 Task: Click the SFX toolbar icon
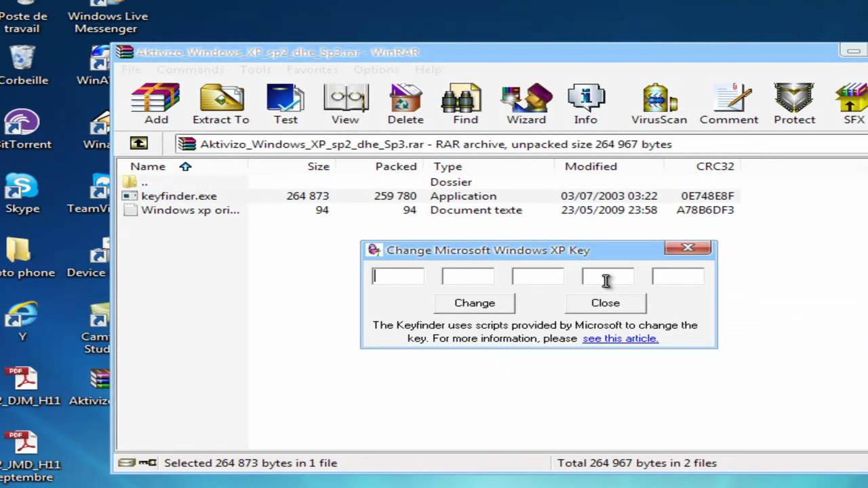853,104
